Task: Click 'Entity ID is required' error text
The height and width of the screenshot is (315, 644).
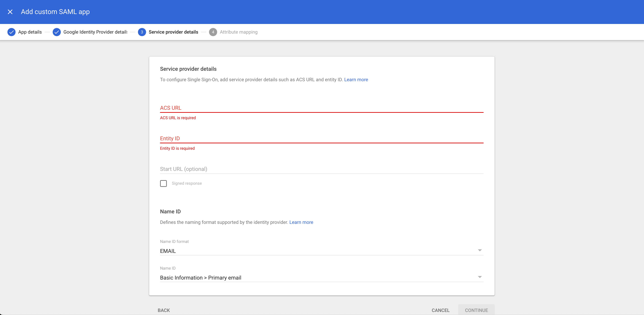Action: point(177,148)
